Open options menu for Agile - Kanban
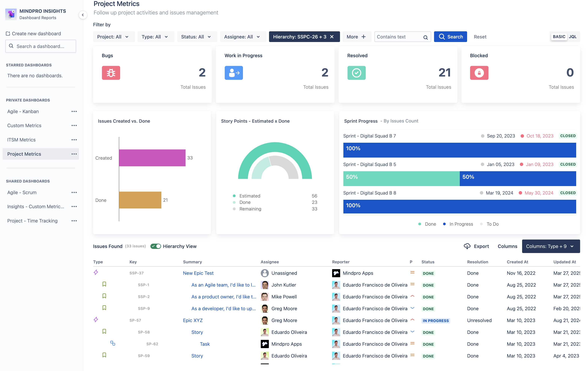This screenshot has height=371, width=588. (x=74, y=111)
